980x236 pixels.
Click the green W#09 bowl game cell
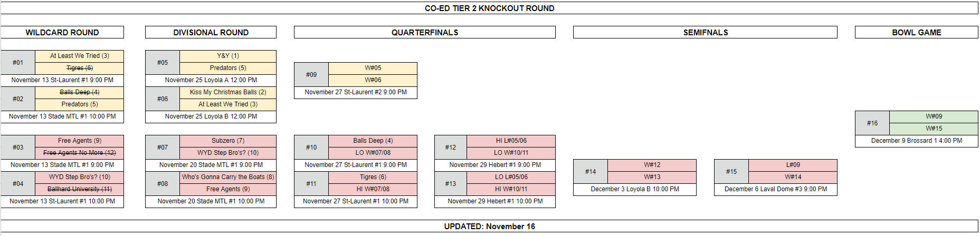tap(934, 116)
